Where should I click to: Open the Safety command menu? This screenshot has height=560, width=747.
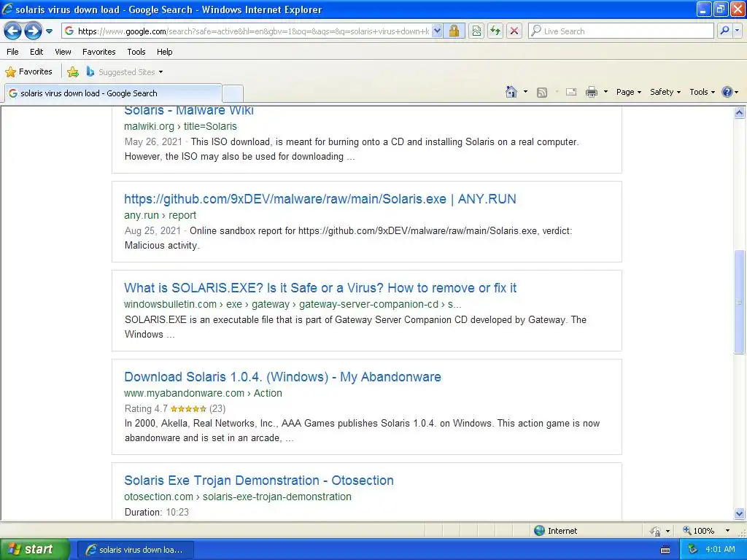(x=665, y=92)
